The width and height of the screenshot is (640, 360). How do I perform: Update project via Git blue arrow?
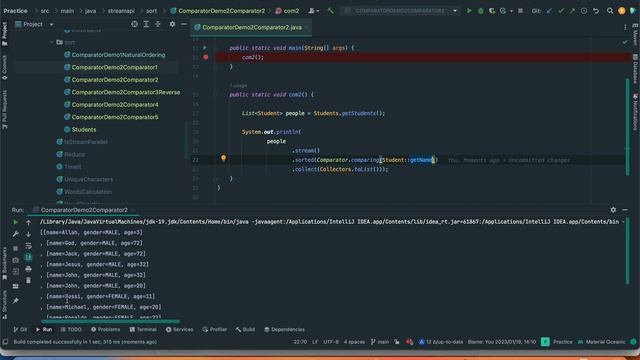tap(549, 11)
